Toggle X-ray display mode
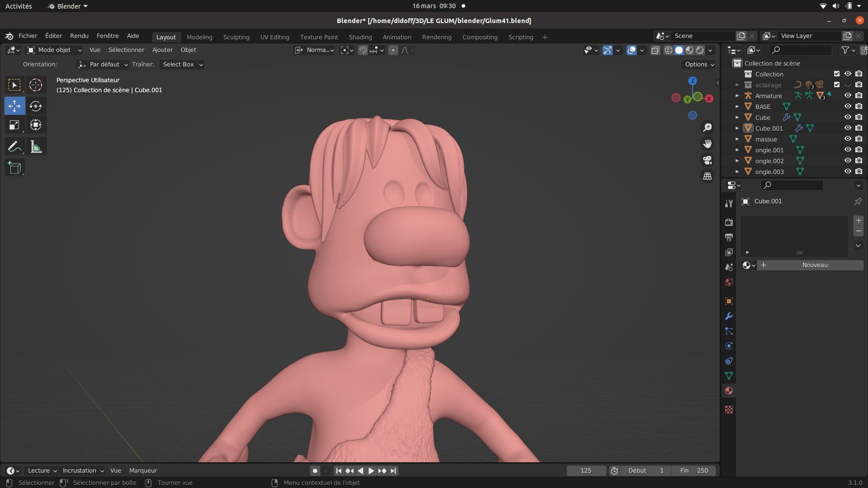The image size is (868, 488). [656, 50]
